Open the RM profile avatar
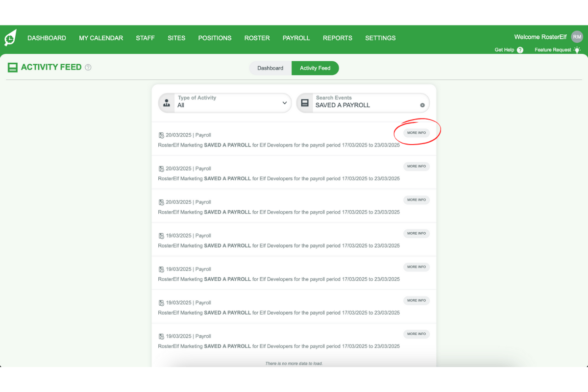Viewport: 588px width, 392px height. click(x=577, y=36)
